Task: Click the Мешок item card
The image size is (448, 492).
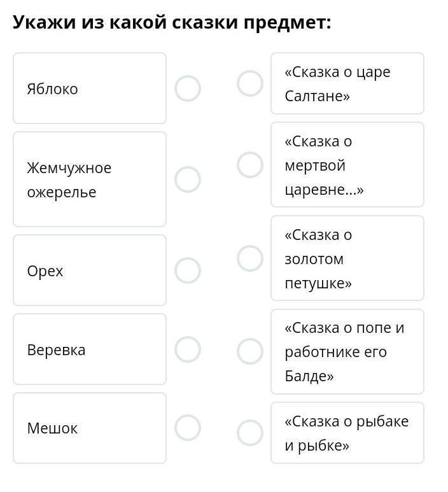Action: click(x=90, y=428)
